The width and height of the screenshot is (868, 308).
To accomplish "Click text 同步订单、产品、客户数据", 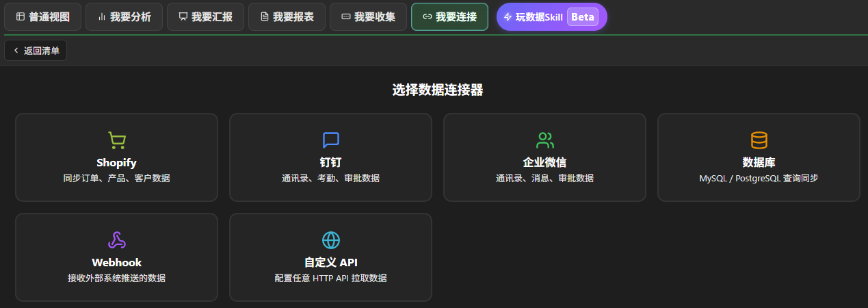I will coord(116,178).
